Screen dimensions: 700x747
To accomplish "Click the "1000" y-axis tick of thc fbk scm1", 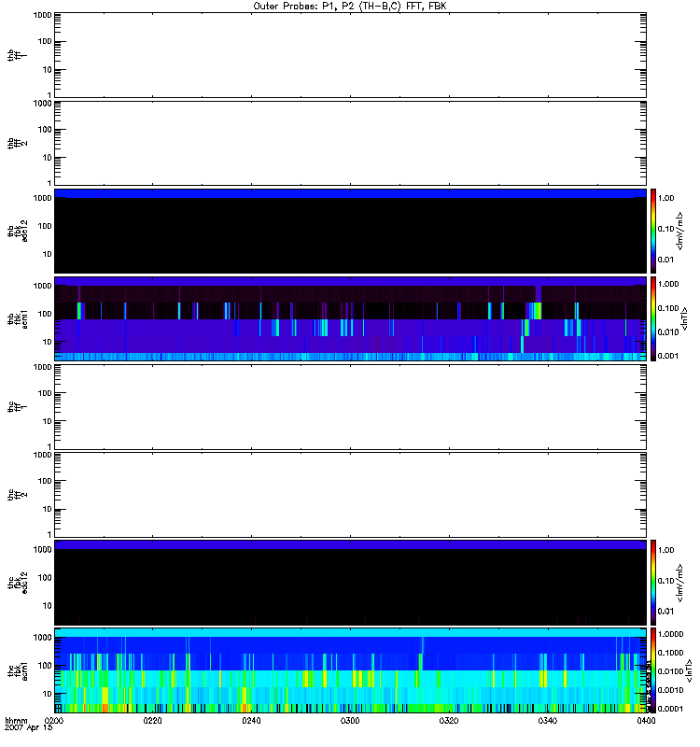I will point(42,638).
